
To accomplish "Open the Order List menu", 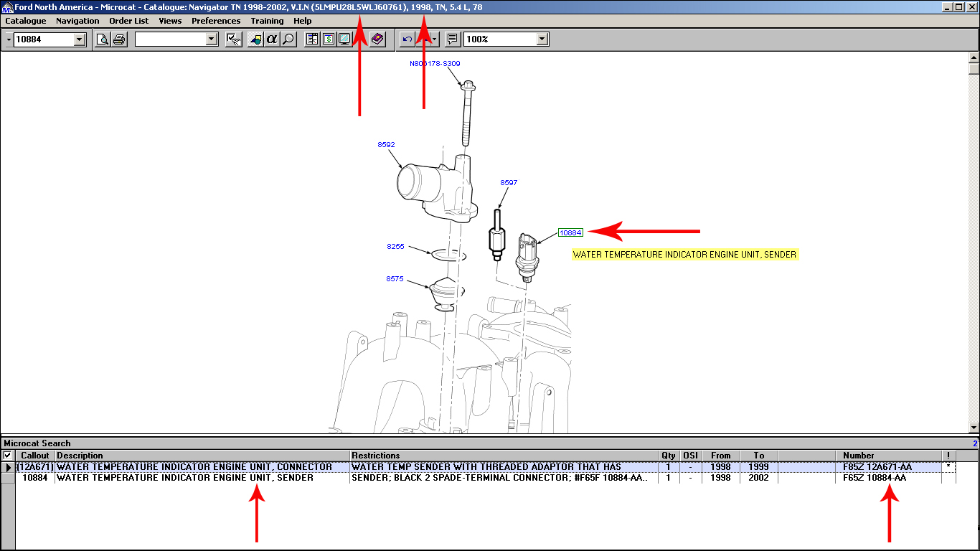I will 129,21.
